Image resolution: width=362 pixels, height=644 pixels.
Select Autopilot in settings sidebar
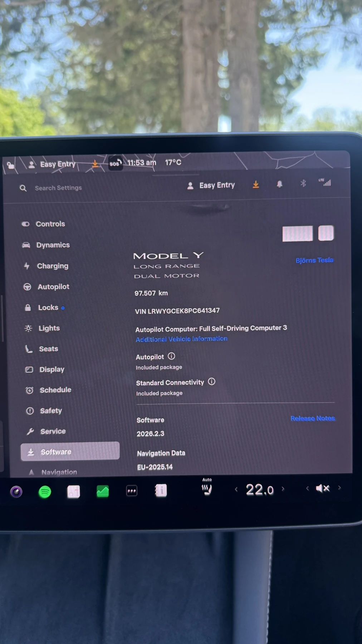pos(53,287)
